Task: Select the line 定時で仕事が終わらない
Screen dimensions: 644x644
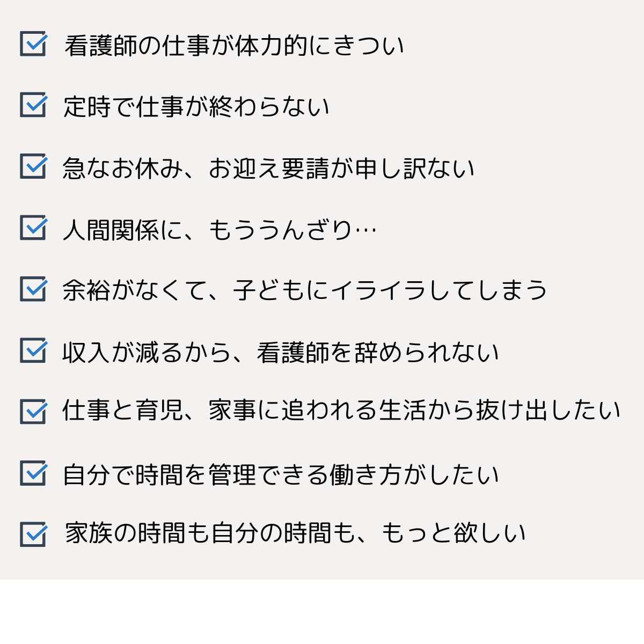Action: click(x=196, y=107)
